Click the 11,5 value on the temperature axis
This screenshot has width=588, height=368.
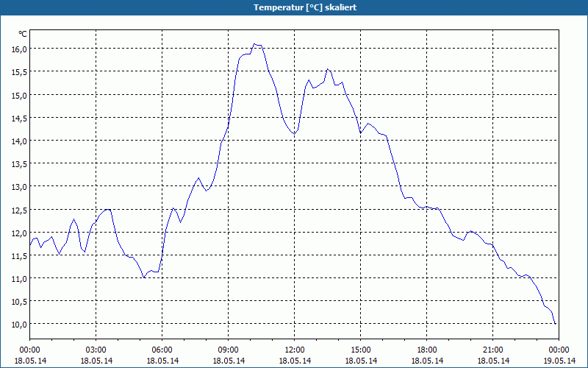click(x=19, y=256)
